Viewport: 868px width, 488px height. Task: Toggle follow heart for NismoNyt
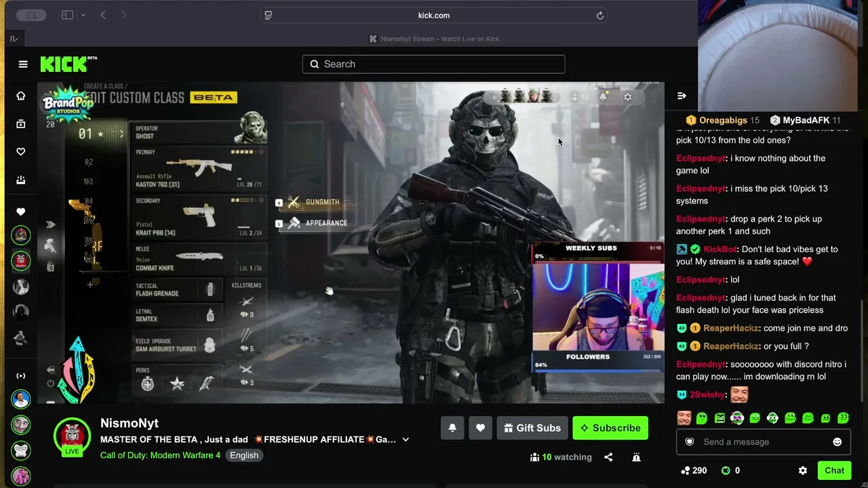480,428
